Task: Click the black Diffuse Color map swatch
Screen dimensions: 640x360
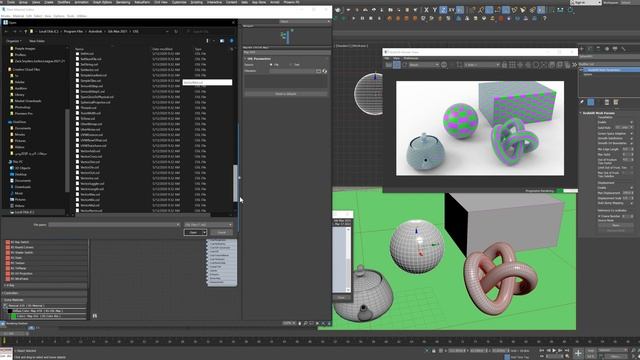Action: click(x=10, y=311)
